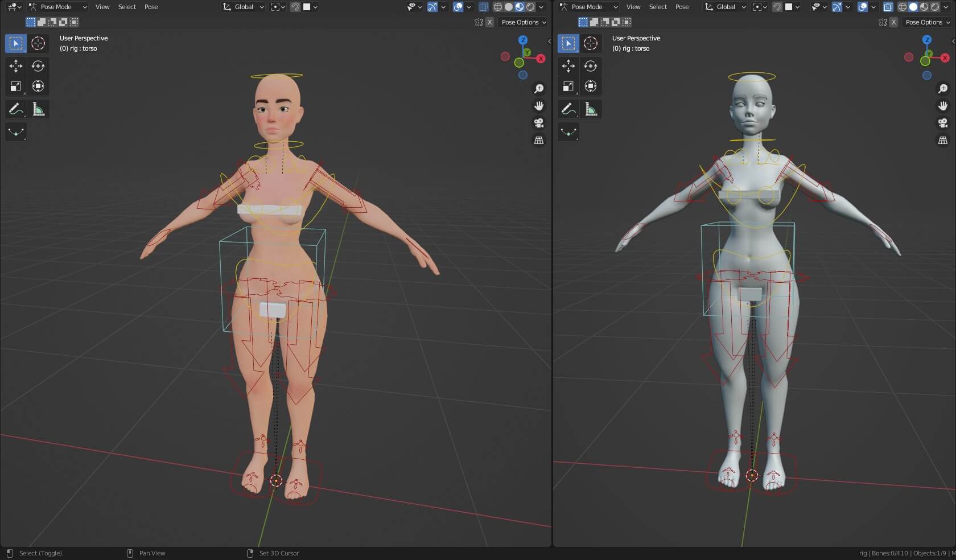This screenshot has height=560, width=956.
Task: Enable solid shading in left viewport
Action: pos(509,7)
